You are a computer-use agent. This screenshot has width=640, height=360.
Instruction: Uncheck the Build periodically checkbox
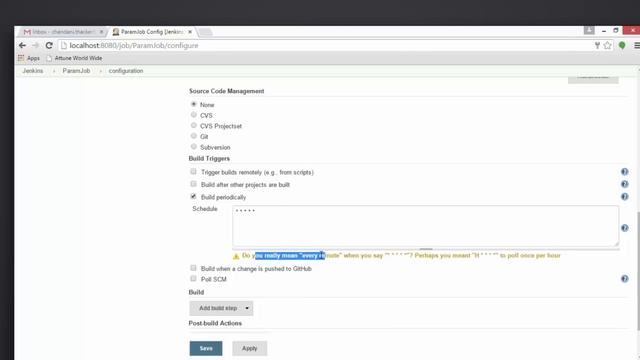pyautogui.click(x=193, y=197)
